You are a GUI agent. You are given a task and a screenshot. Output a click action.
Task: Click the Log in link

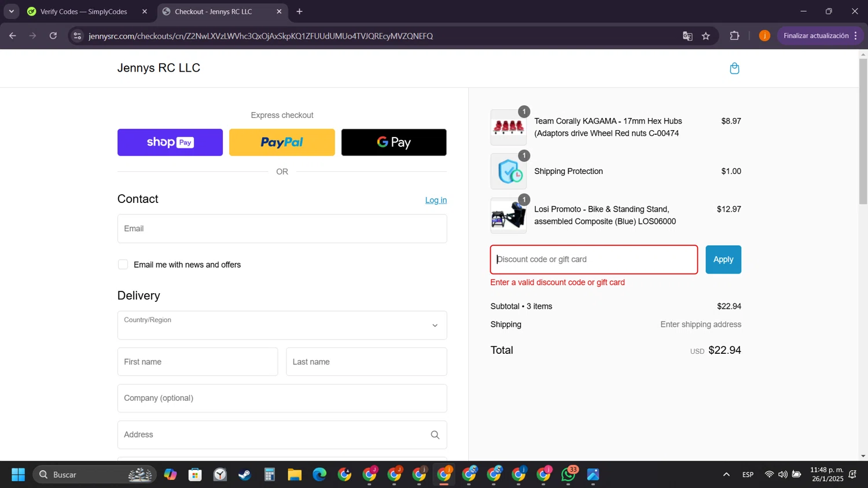tap(436, 200)
